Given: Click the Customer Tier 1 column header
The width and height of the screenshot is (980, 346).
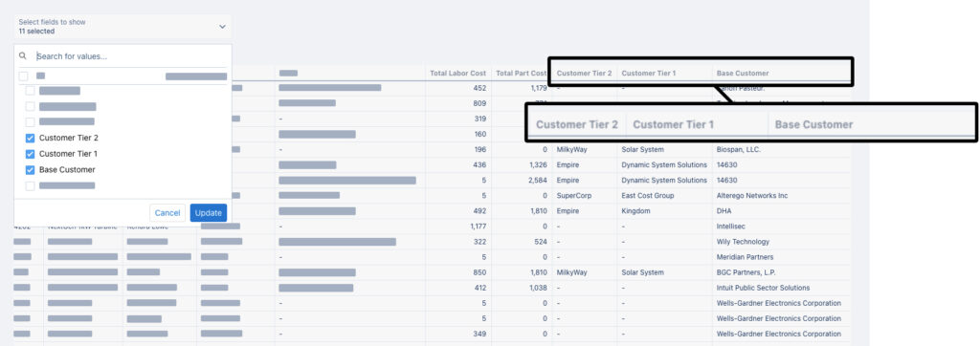Looking at the screenshot, I should coord(649,74).
